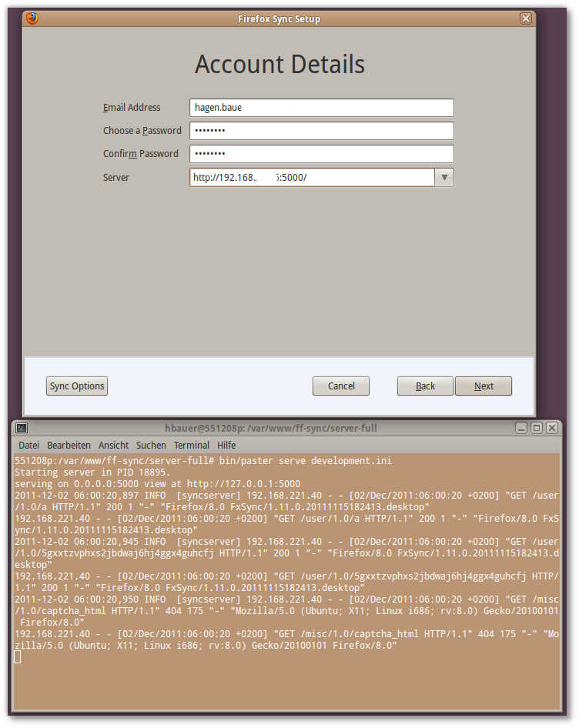The width and height of the screenshot is (579, 728).
Task: Proceed with the Next button
Action: (x=484, y=386)
